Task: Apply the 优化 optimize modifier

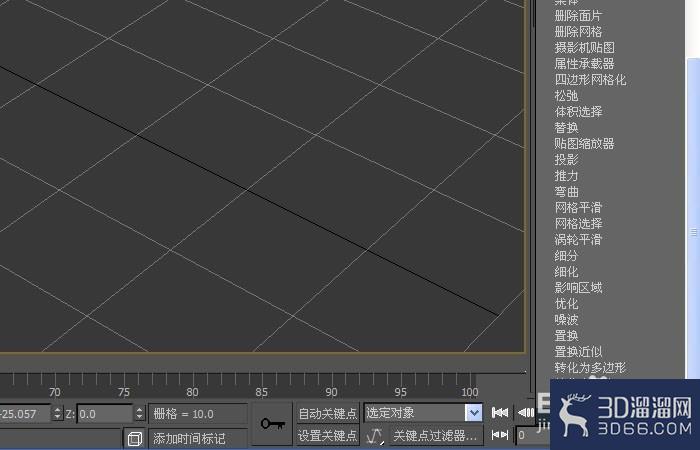Action: pos(566,304)
